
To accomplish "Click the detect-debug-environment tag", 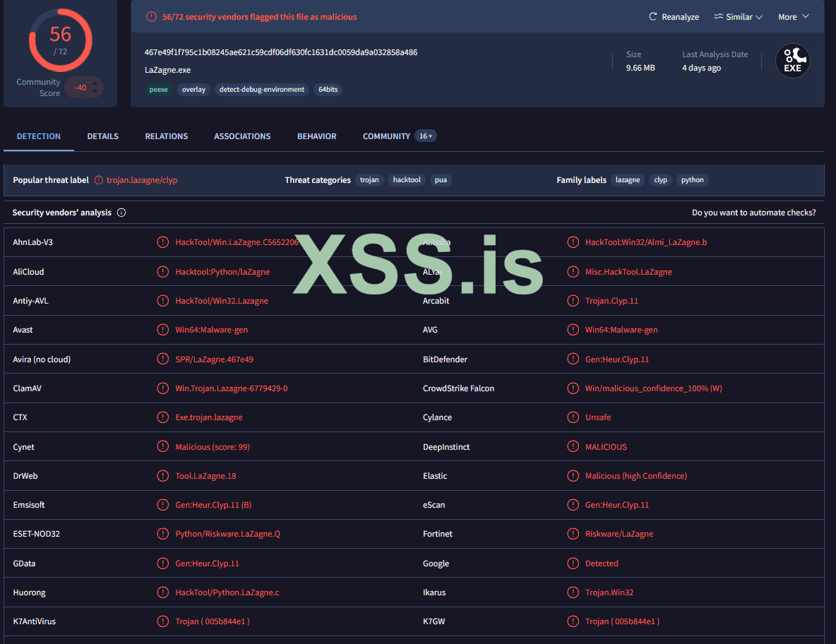I will [x=262, y=90].
